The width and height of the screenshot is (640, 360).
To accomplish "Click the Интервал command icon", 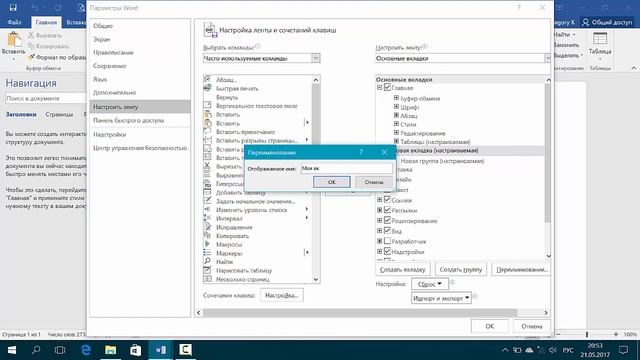I will tap(207, 218).
